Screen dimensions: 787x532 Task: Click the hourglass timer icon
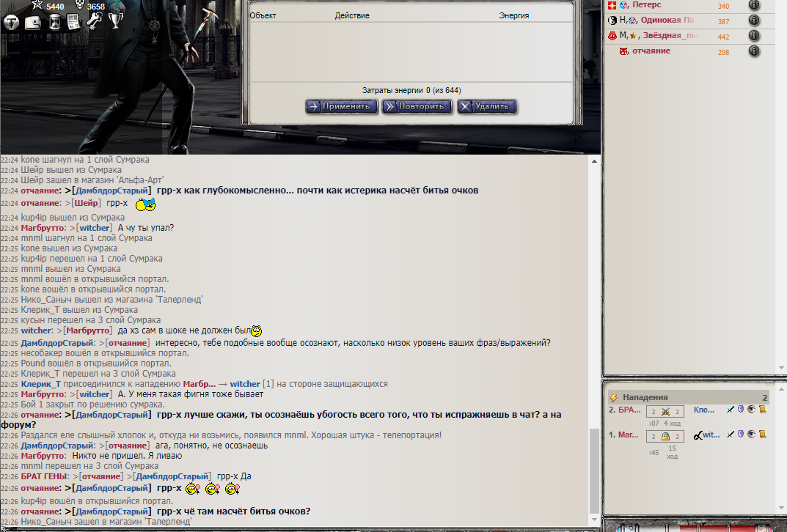pyautogui.click(x=55, y=22)
